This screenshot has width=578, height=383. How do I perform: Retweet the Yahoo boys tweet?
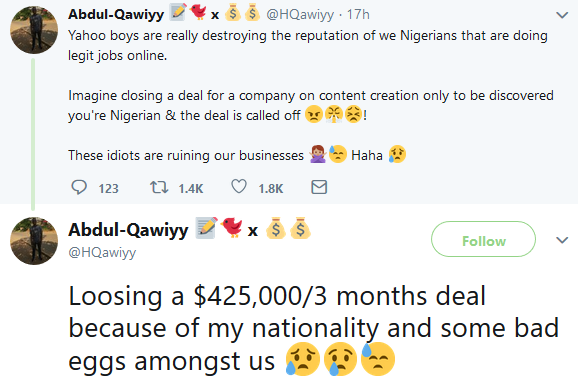click(159, 187)
